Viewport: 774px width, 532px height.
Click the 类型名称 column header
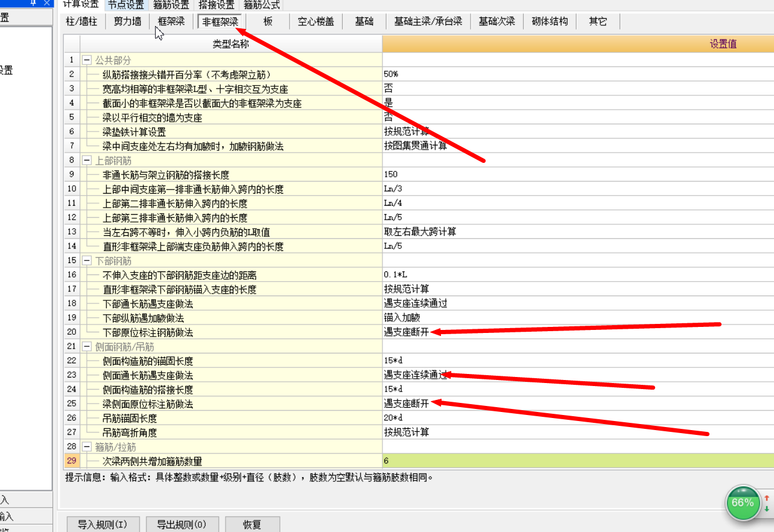(231, 44)
